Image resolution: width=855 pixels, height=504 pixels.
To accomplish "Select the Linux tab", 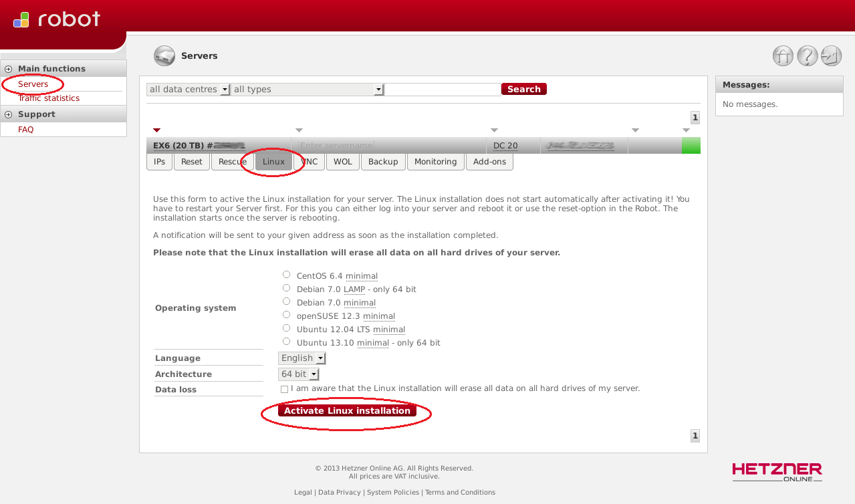I will [274, 162].
